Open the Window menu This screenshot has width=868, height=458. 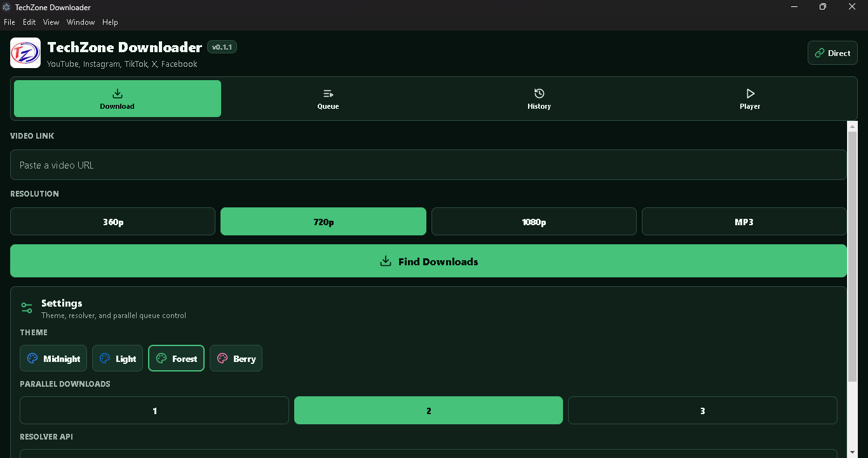point(81,22)
